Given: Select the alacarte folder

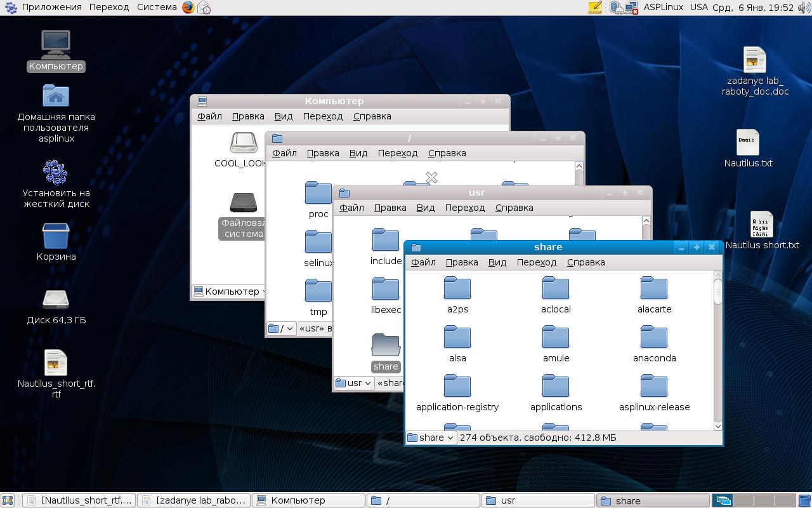Looking at the screenshot, I should (654, 295).
